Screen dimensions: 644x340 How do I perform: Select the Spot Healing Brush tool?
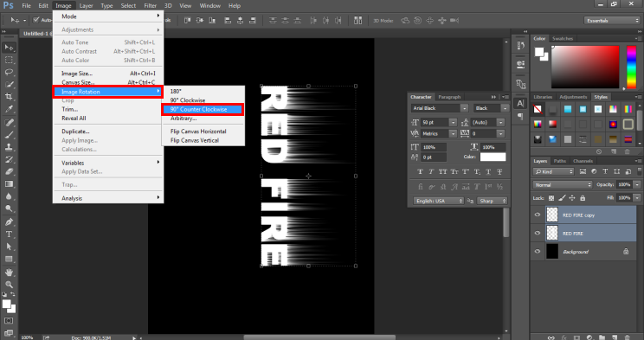coord(9,122)
